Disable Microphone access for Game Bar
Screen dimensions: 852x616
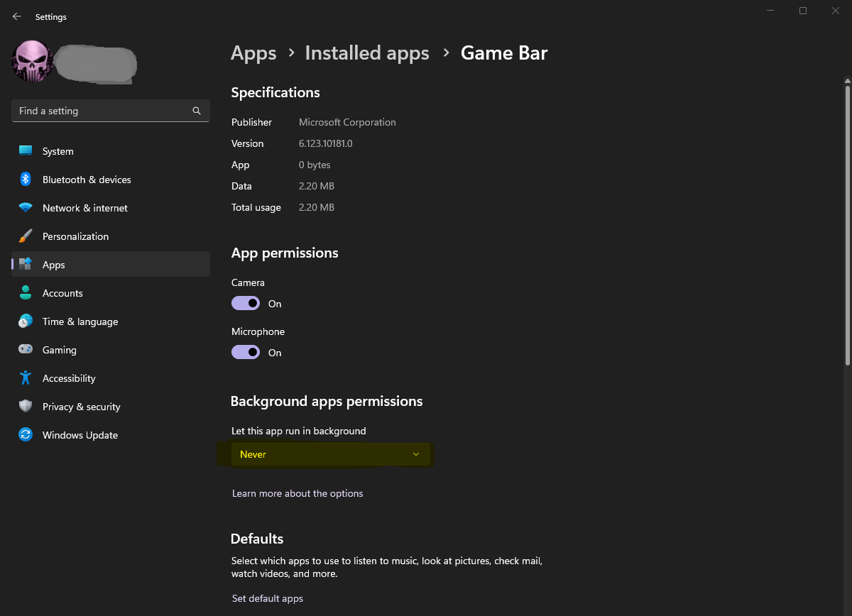[x=246, y=352]
